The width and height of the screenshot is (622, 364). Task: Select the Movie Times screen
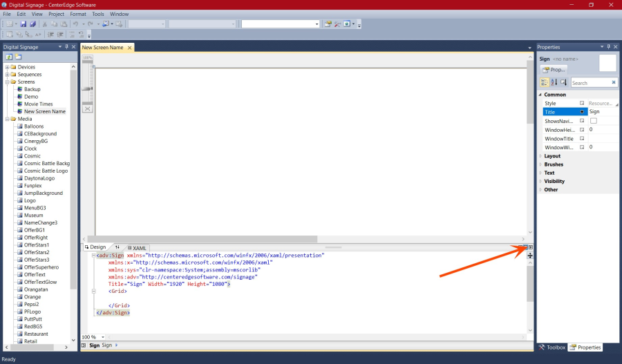tap(38, 104)
